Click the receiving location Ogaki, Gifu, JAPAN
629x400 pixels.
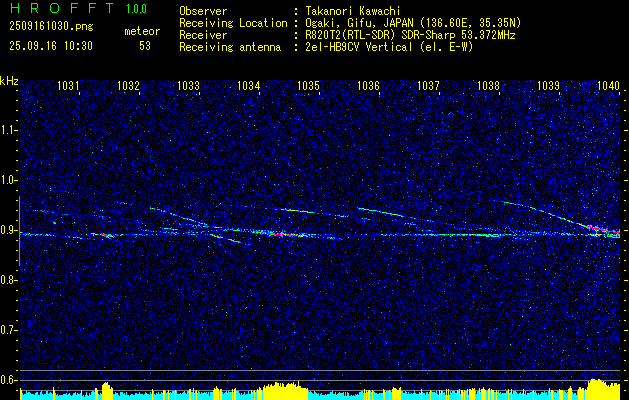tap(361, 23)
